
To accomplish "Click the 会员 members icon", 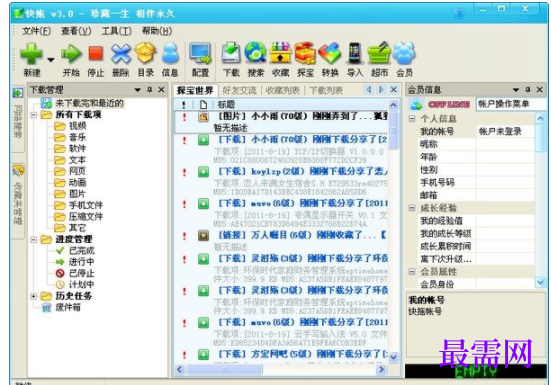I will tap(404, 53).
